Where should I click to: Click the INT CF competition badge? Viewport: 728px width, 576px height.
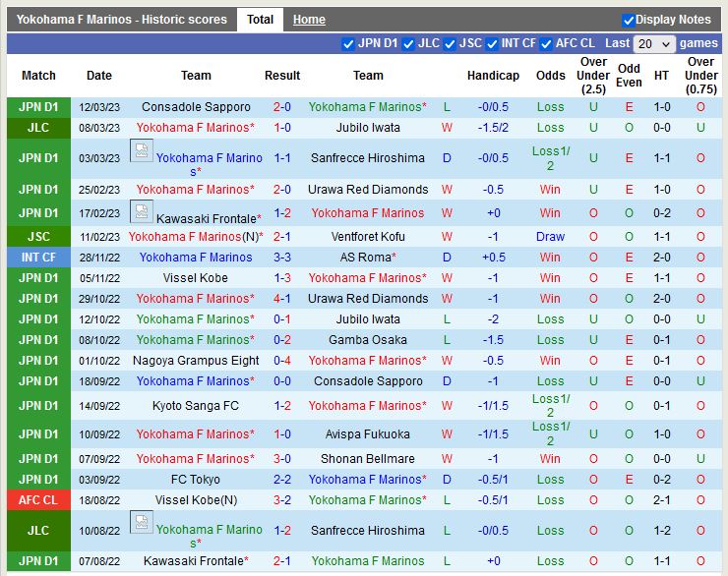(38, 258)
